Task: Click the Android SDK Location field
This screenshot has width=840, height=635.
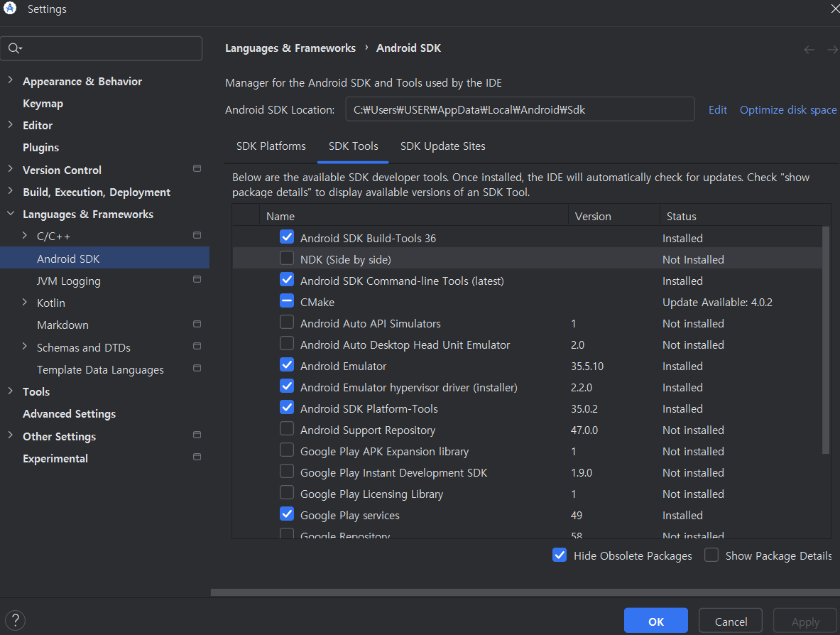Action: tap(520, 109)
